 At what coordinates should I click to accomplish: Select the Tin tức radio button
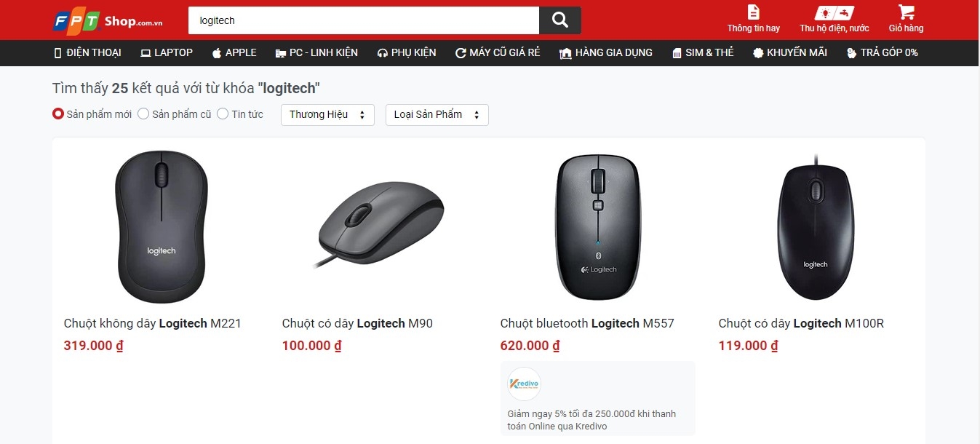223,114
